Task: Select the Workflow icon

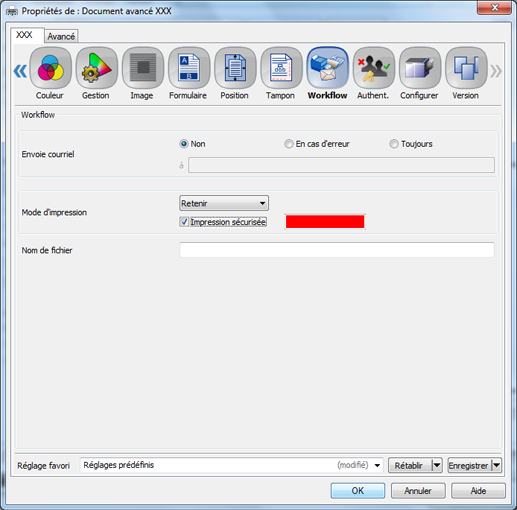Action: [327, 68]
